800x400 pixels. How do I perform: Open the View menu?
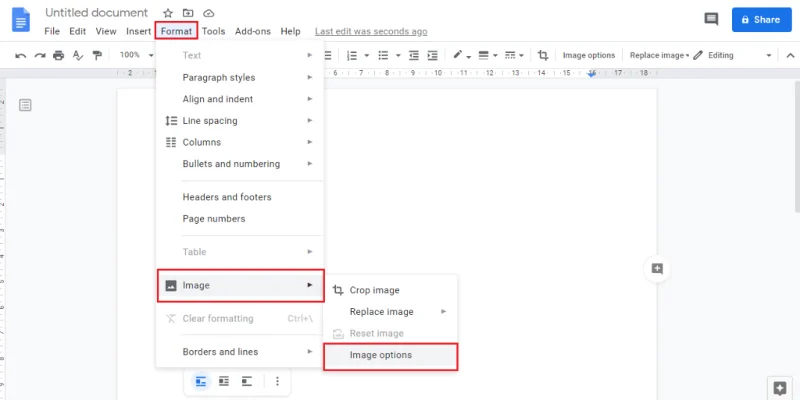pos(106,31)
